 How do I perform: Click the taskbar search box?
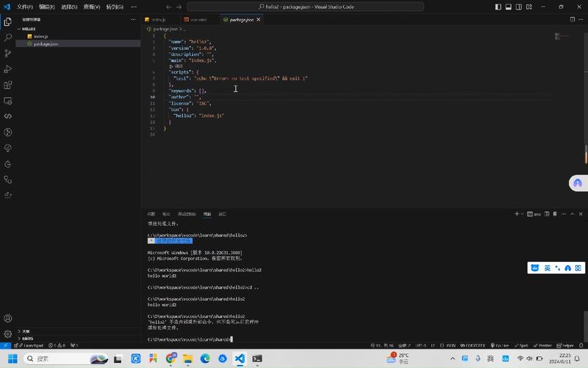[x=66, y=358]
